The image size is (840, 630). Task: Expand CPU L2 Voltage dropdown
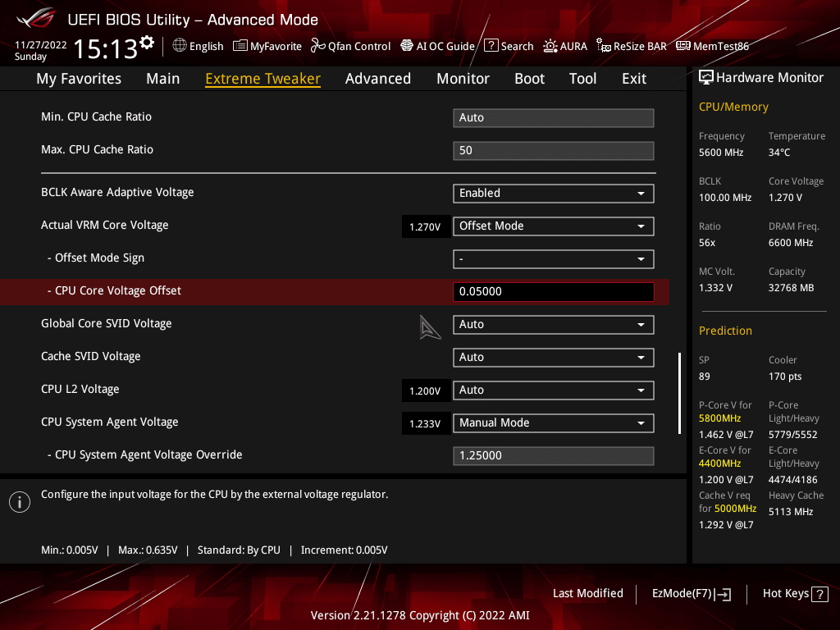(554, 390)
